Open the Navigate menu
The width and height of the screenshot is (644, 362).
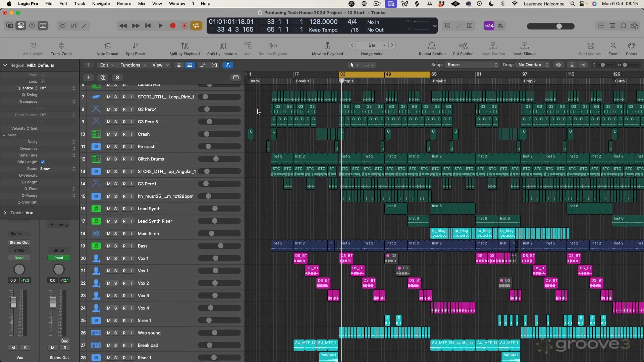pyautogui.click(x=101, y=4)
